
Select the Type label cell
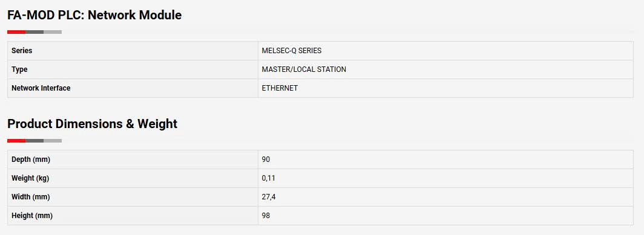click(x=133, y=69)
